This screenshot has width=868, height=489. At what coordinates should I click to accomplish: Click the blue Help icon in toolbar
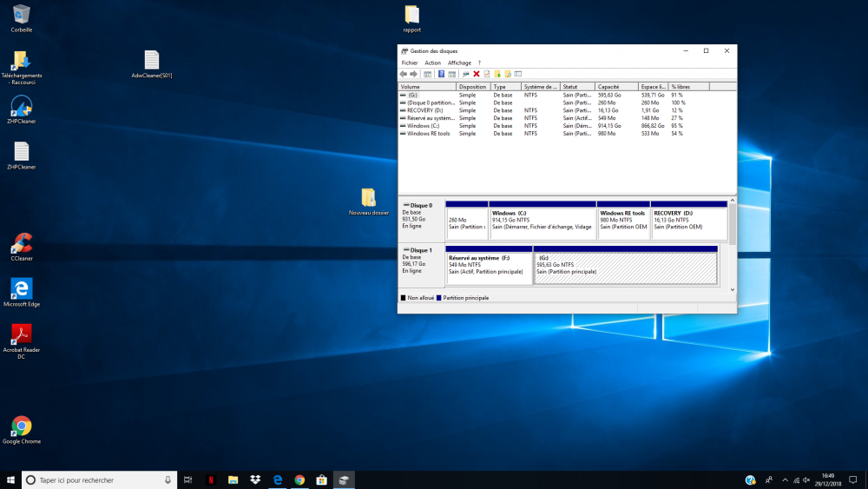(441, 74)
